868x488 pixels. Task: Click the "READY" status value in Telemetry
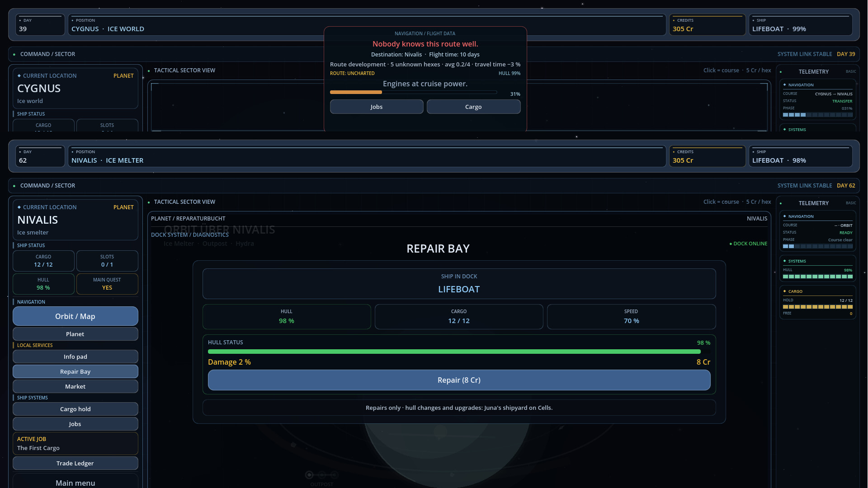point(846,233)
